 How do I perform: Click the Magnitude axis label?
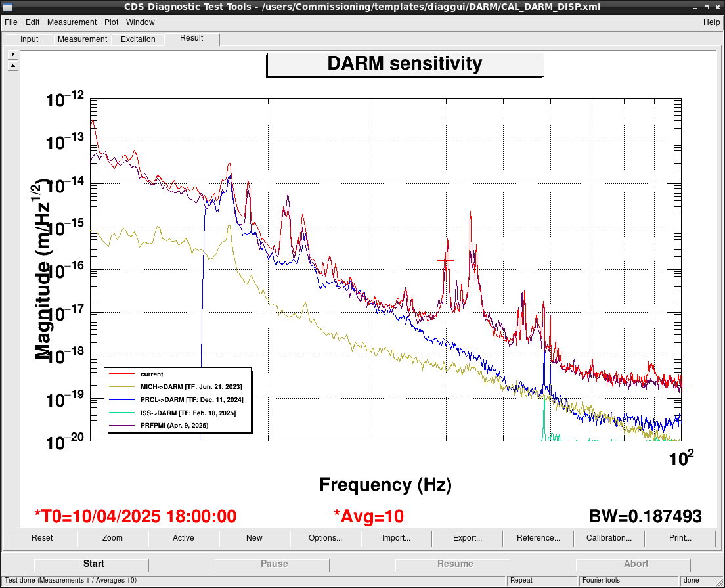42,270
